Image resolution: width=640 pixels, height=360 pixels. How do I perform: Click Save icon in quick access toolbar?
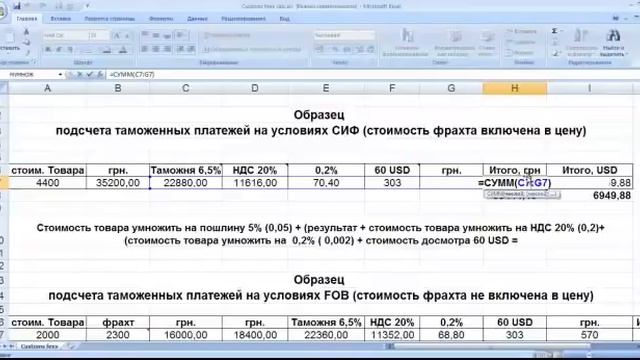point(17,6)
